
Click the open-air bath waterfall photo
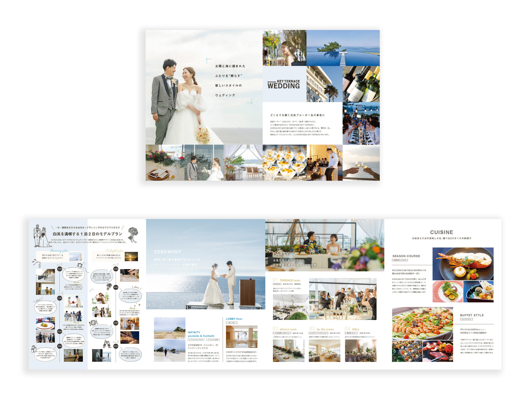(101, 355)
